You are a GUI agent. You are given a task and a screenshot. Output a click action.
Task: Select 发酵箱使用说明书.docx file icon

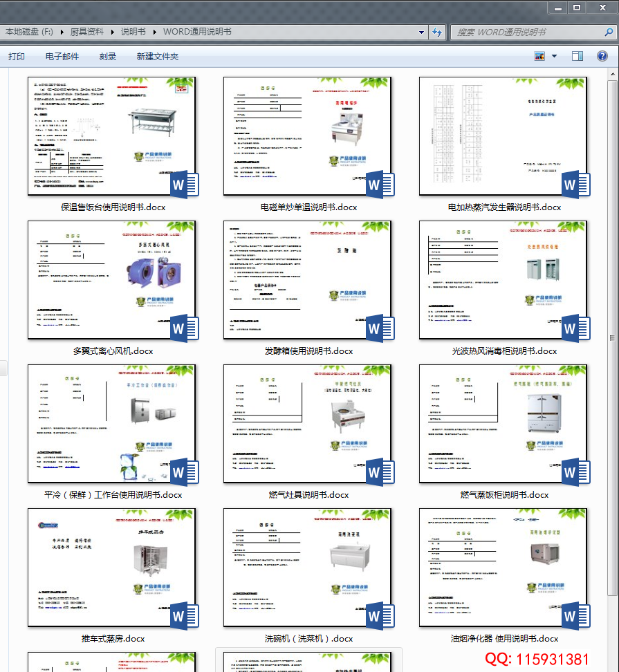[308, 280]
